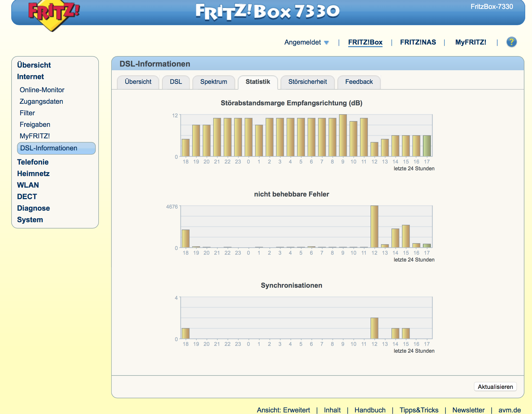The height and width of the screenshot is (414, 532).
Task: Switch view via Ansicht: Erweitert link
Action: pyautogui.click(x=283, y=410)
